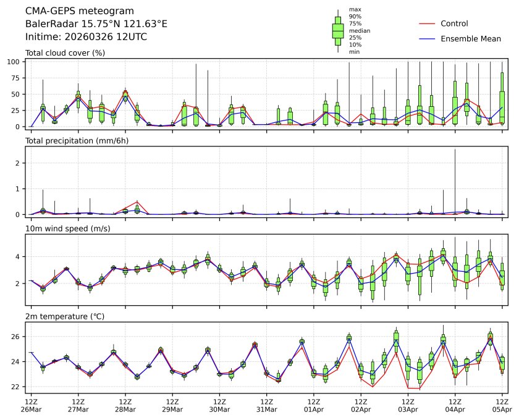Click the 'median' label in the box plot legend
The image size is (519, 420).
pyautogui.click(x=356, y=30)
